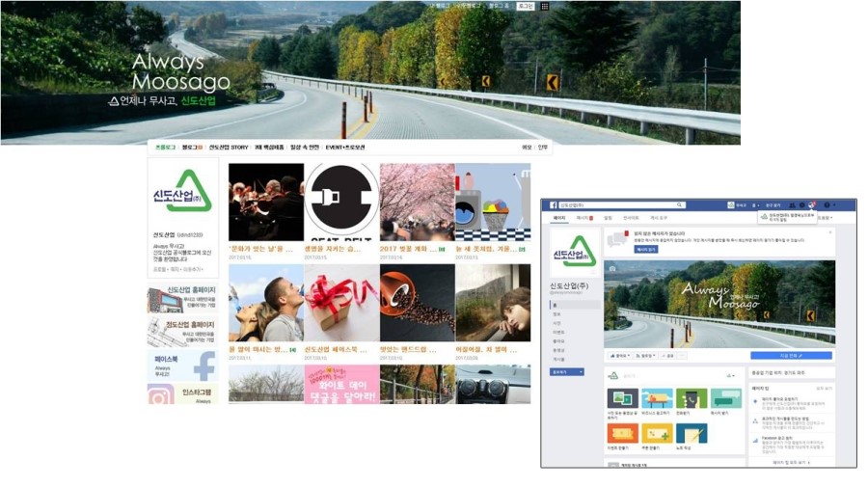Open the 일상 속 안전 menu tab
This screenshot has width=868, height=487.
(305, 148)
